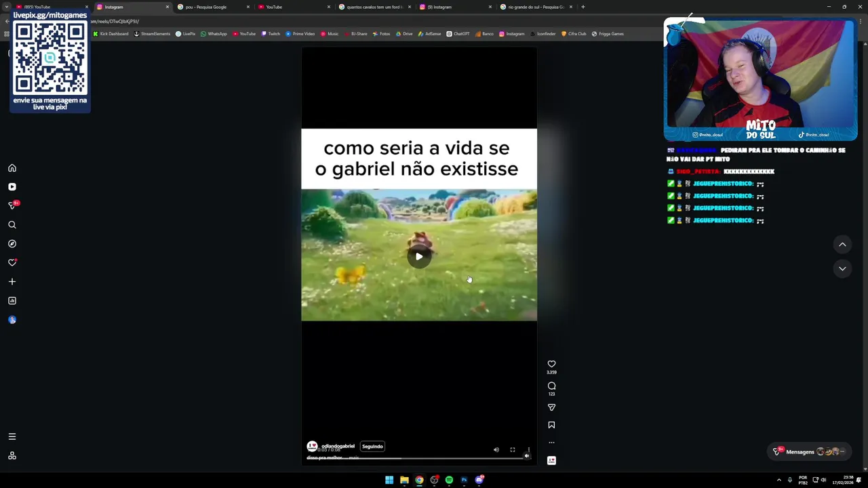Open the Windows Start menu
This screenshot has width=868, height=488.
[389, 480]
